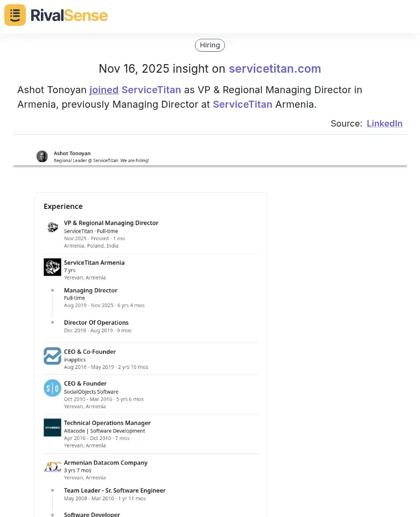Click the ServiceTitan logo beside VP role

point(52,227)
